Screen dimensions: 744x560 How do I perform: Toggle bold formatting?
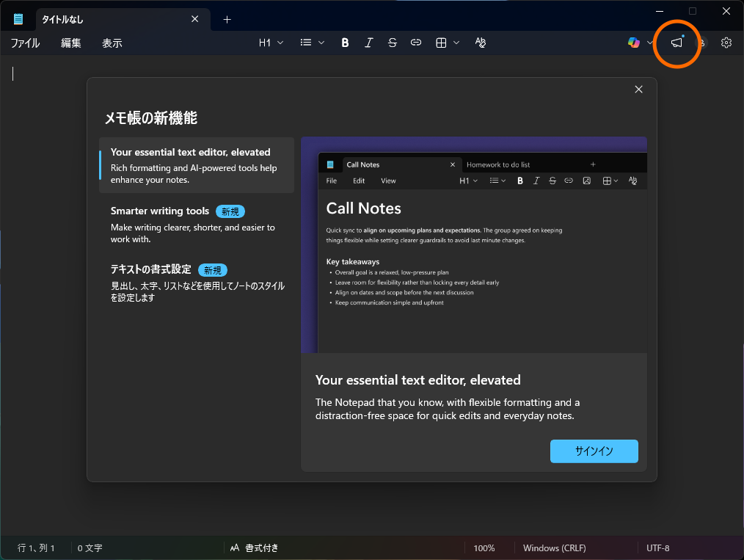[345, 43]
